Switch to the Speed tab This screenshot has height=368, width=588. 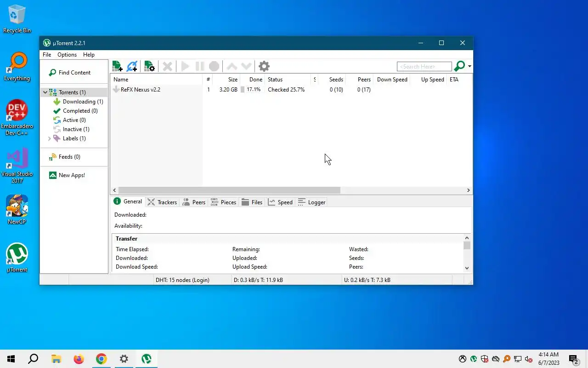coord(280,202)
